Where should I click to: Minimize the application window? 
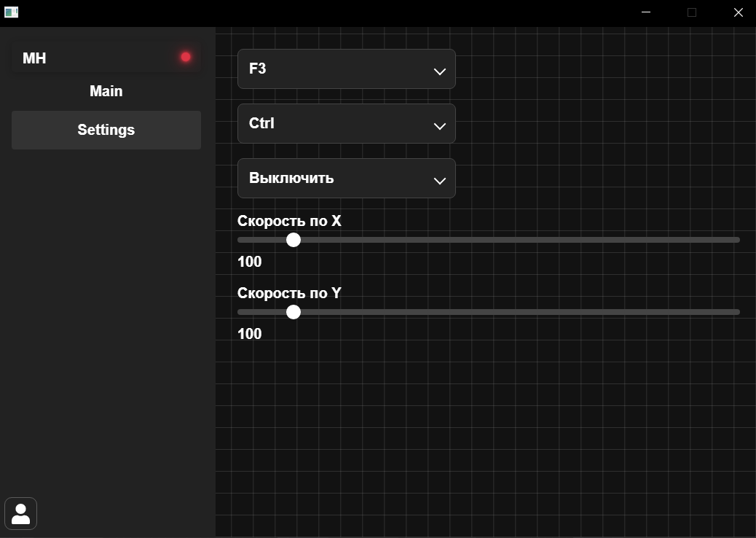(x=646, y=12)
